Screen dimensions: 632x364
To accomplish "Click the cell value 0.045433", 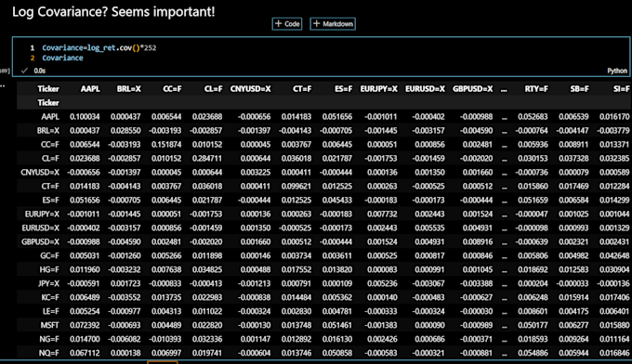I will pyautogui.click(x=337, y=201).
